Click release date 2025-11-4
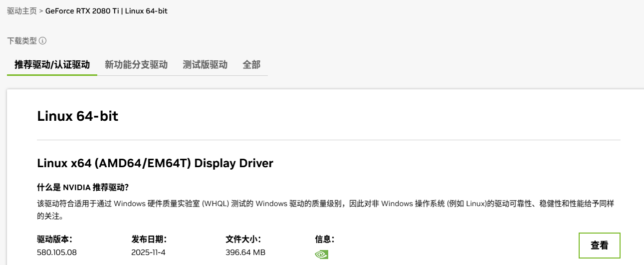 click(148, 253)
